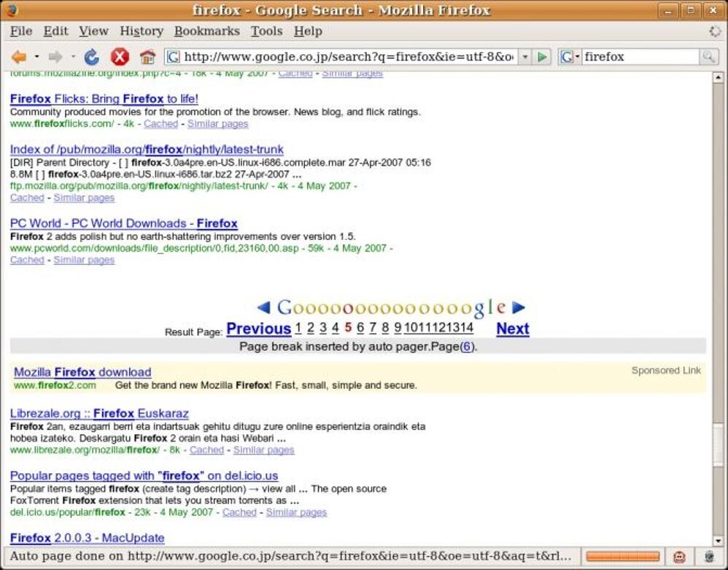728x570 pixels.
Task: Click the Previous results link
Action: point(259,329)
